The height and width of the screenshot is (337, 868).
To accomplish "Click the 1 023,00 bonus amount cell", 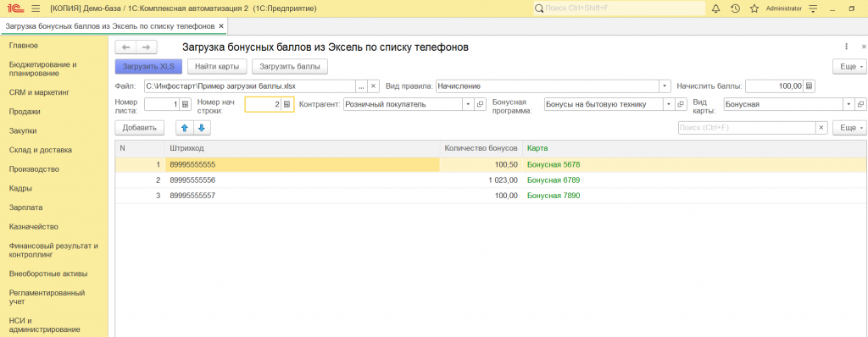I will [x=481, y=180].
